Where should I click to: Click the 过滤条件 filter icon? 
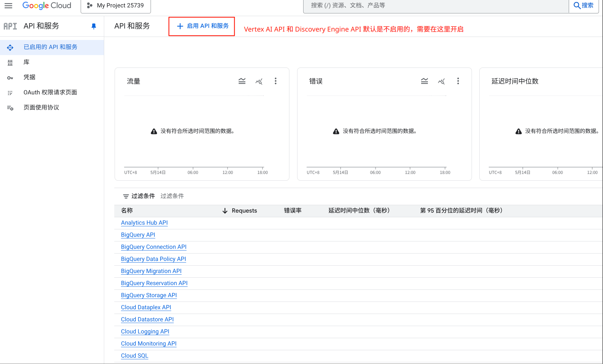coord(126,196)
